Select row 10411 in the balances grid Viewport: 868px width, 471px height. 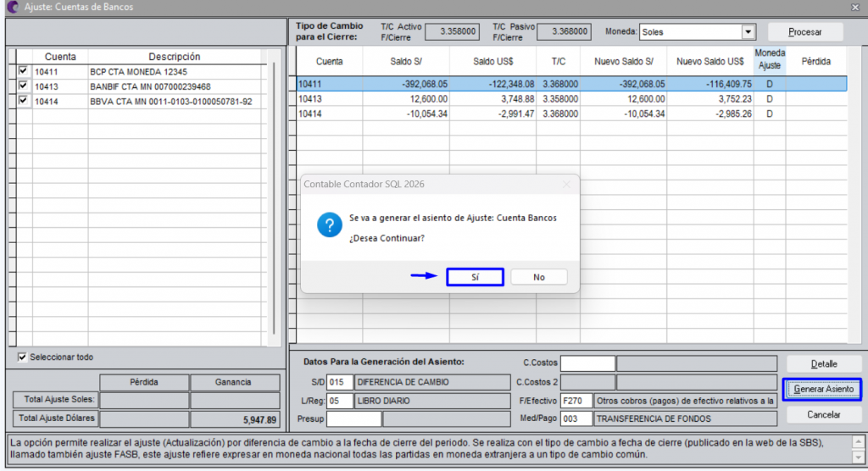coord(571,84)
